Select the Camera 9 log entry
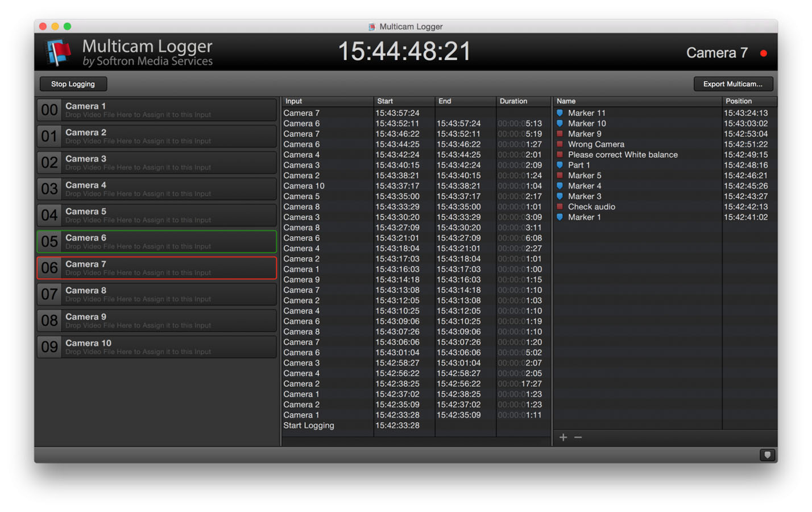812x512 pixels. coord(301,280)
